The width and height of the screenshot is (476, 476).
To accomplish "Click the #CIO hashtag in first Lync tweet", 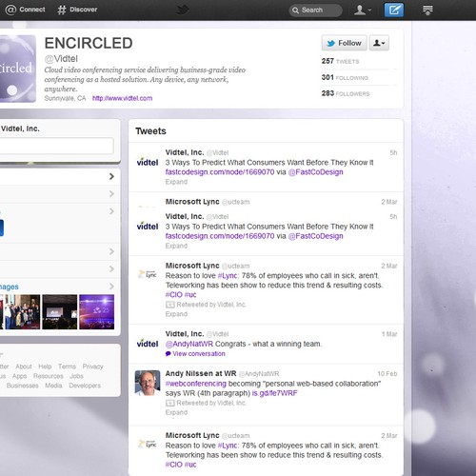I will 174,295.
